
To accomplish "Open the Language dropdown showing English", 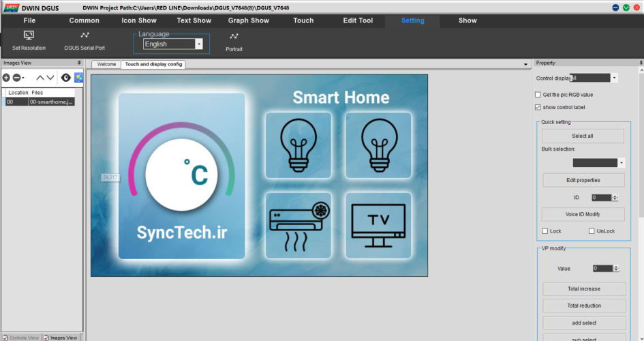I will pyautogui.click(x=198, y=44).
